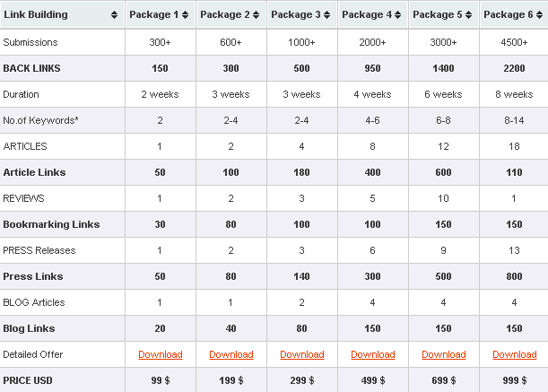Click the sort arrows beside Package 3
548x392 pixels.
pyautogui.click(x=326, y=15)
